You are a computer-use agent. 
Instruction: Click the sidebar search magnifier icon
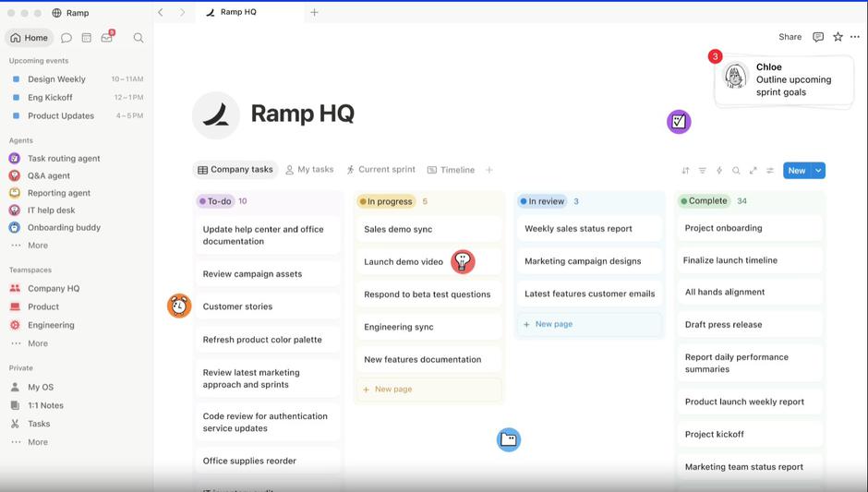coord(139,38)
